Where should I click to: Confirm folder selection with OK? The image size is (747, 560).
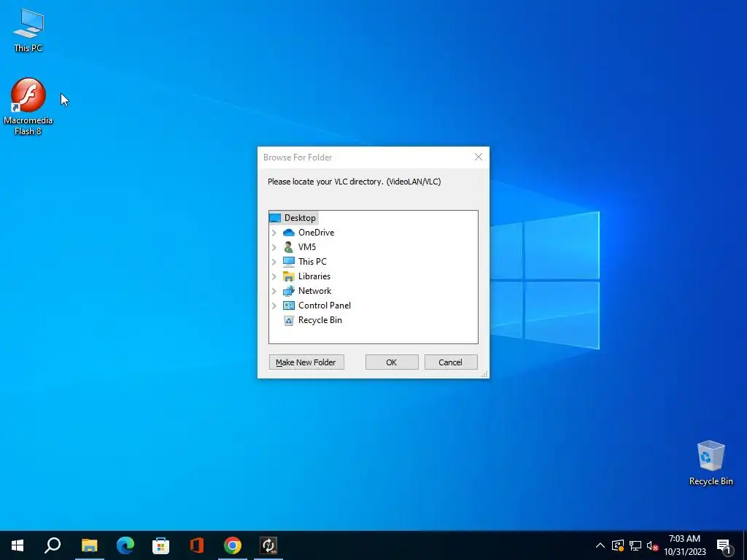392,362
